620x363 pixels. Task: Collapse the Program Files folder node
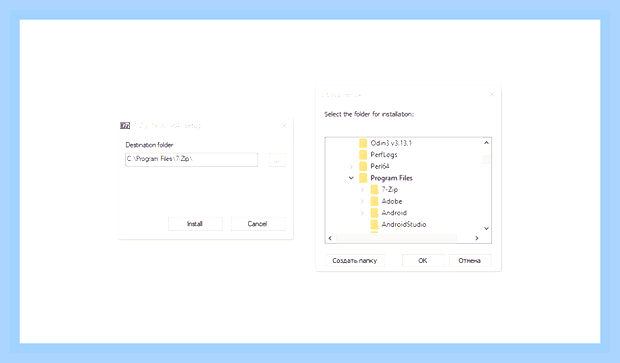pos(351,178)
